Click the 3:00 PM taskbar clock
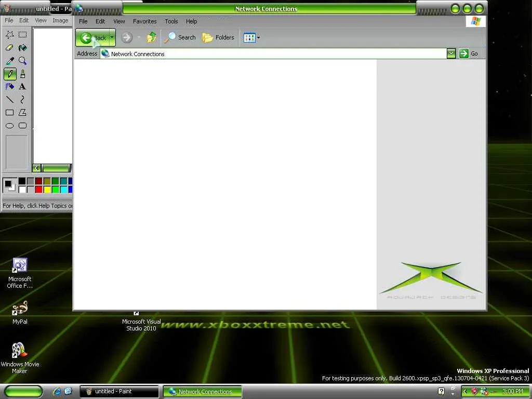This screenshot has width=532, height=399. 512,392
